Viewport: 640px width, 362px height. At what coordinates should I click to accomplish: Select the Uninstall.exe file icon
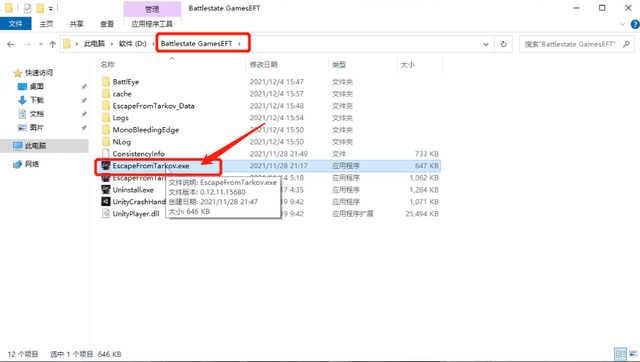tap(106, 190)
